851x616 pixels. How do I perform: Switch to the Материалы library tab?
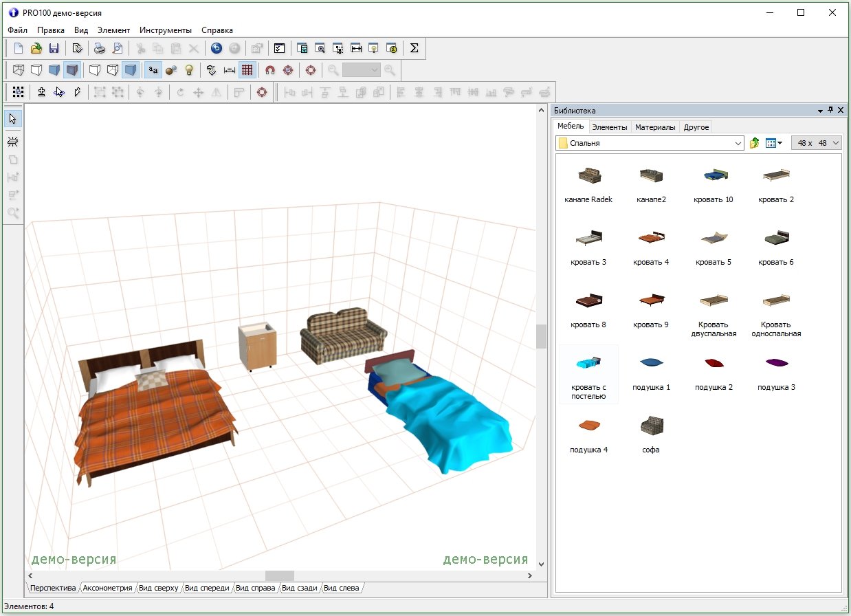coord(655,127)
